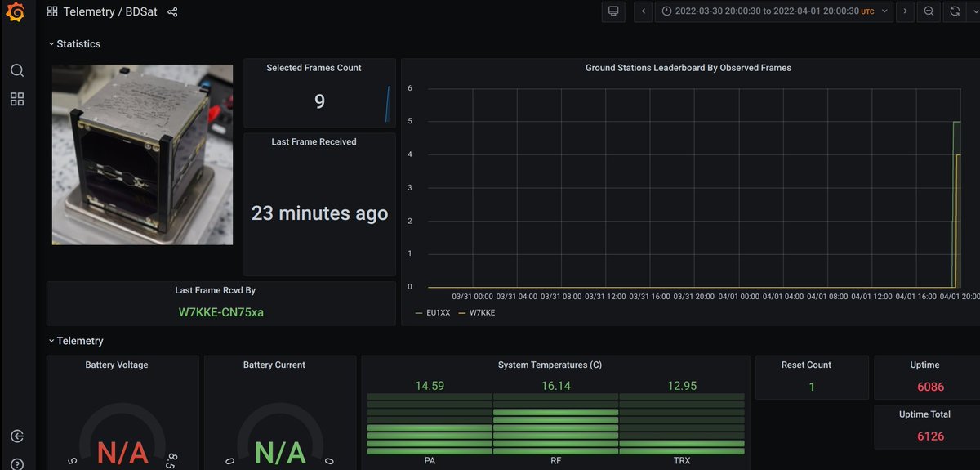Collapse the Statistics row
The height and width of the screenshot is (470, 980).
(x=74, y=43)
